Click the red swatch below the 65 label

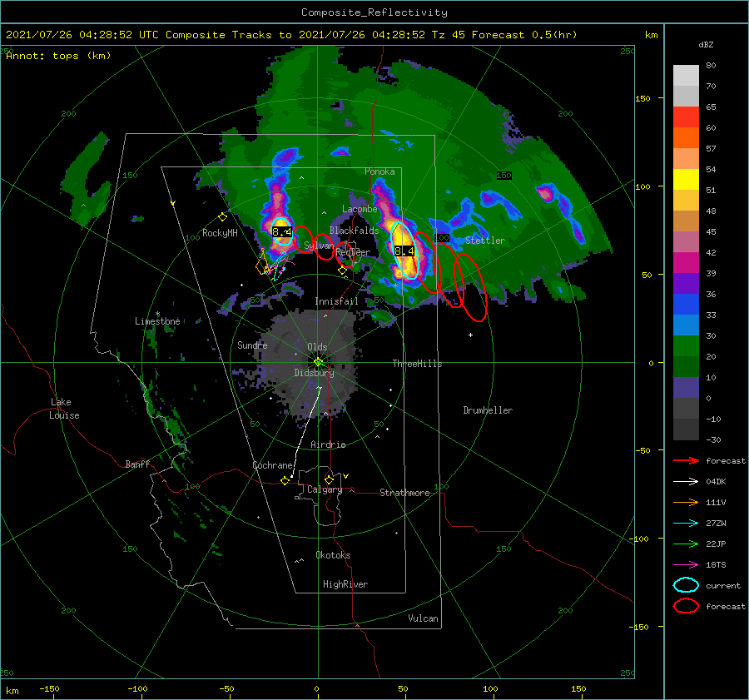pos(686,117)
